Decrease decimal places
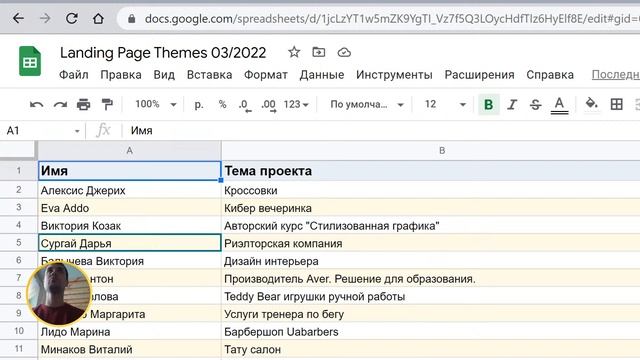Image resolution: width=640 pixels, height=360 pixels. click(x=245, y=105)
